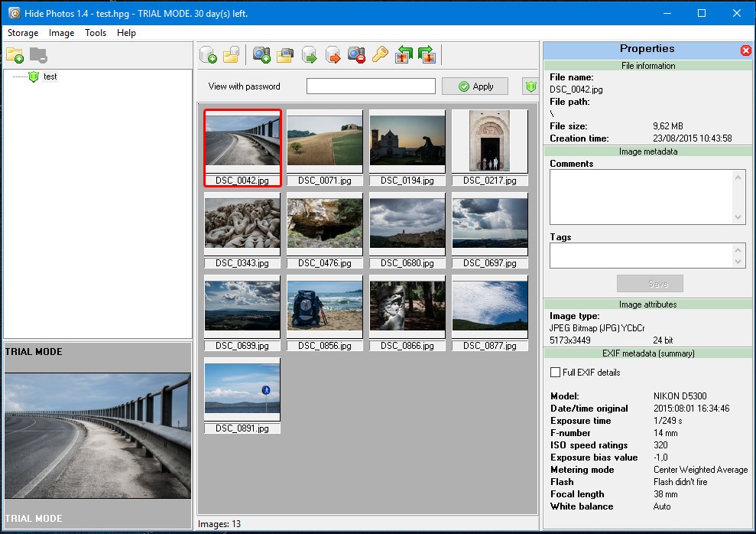Click the green shield icon beside Apply
This screenshot has height=534, width=756.
coord(530,86)
